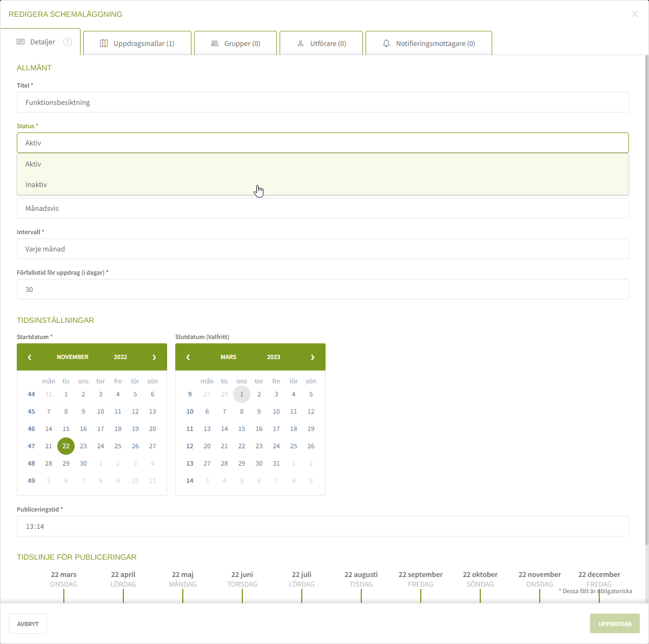Click the help question mark icon
The image size is (649, 644).
click(x=68, y=42)
